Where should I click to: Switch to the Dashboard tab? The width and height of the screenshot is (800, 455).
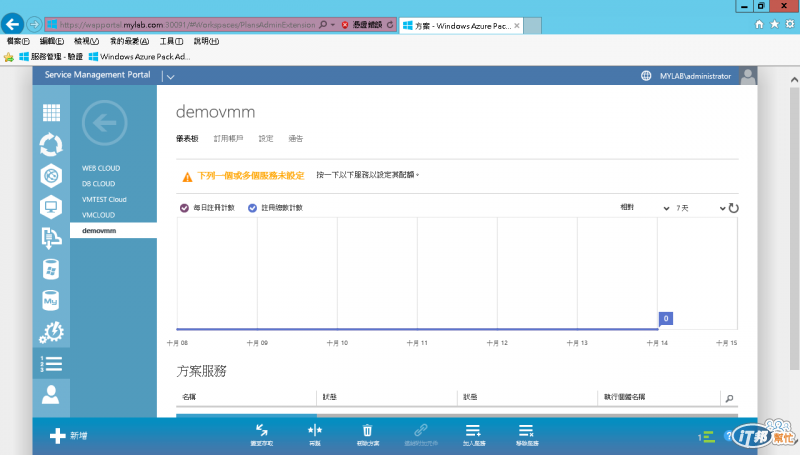(x=187, y=138)
